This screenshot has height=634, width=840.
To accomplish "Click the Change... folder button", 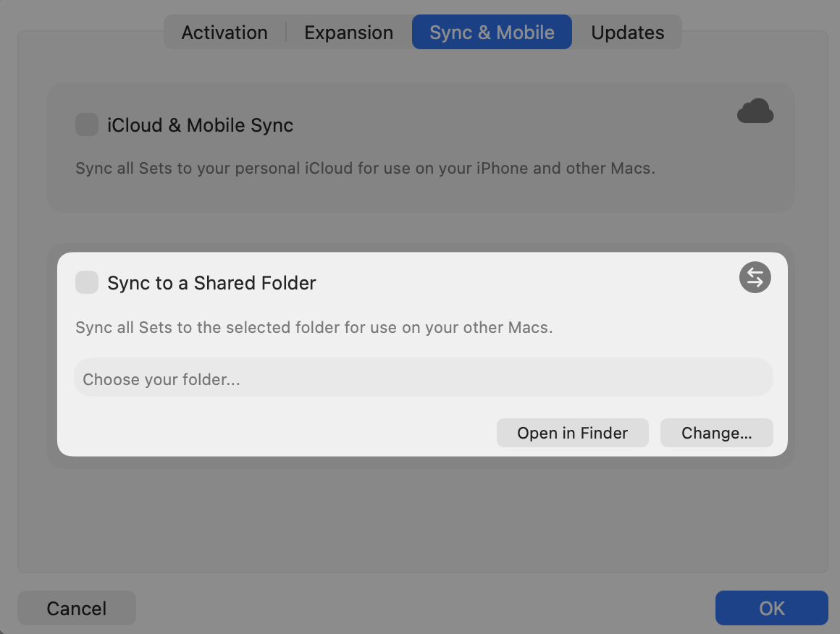I will [x=716, y=433].
